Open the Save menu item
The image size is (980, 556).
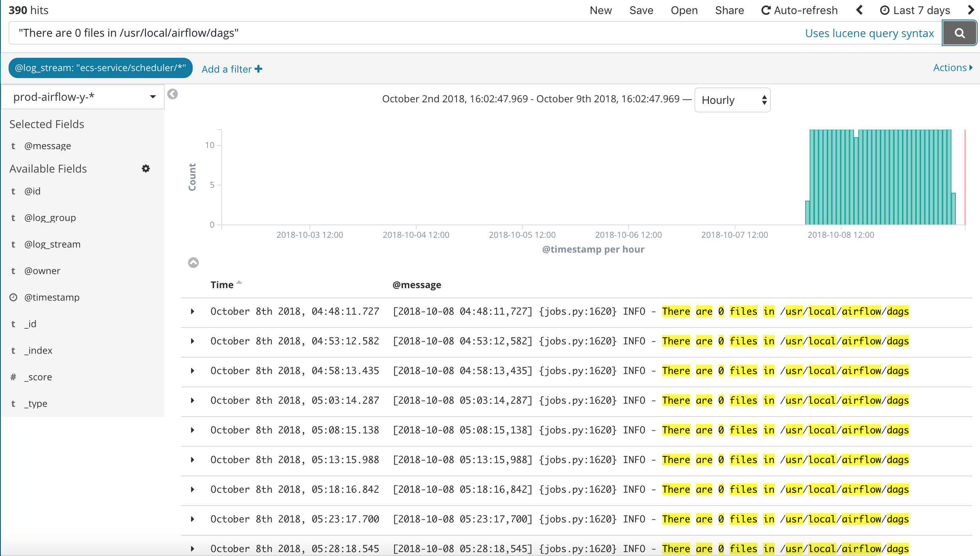coord(641,11)
